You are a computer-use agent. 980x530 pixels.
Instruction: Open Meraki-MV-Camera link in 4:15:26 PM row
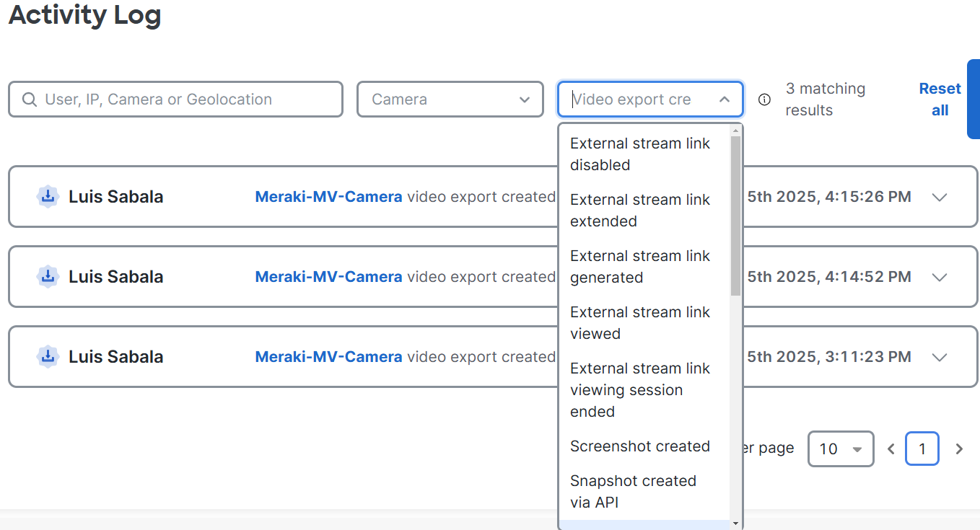coord(328,197)
